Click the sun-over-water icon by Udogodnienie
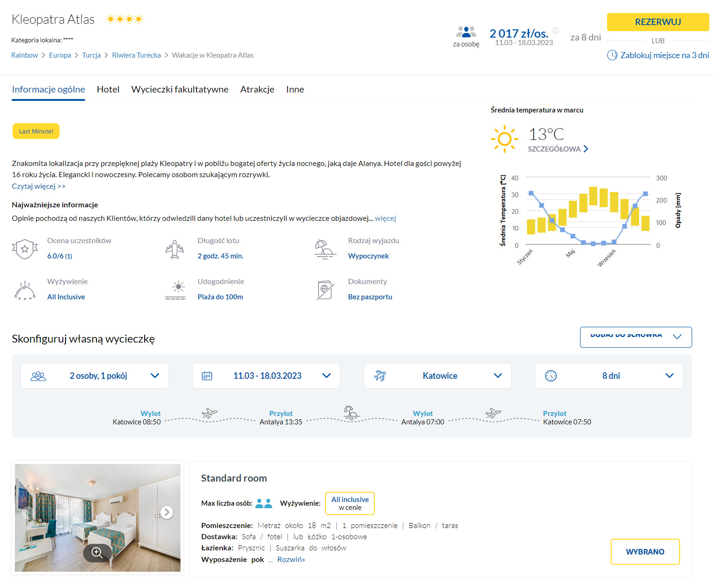This screenshot has width=714, height=588. [x=175, y=290]
